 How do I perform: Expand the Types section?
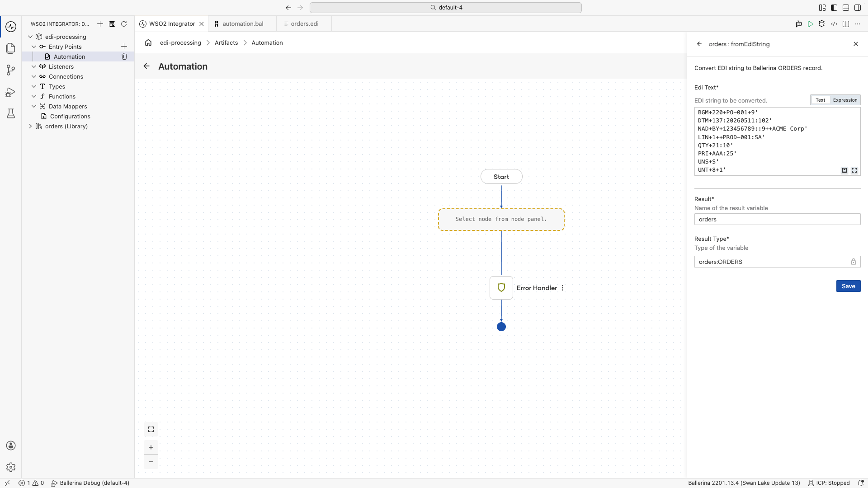pos(34,86)
